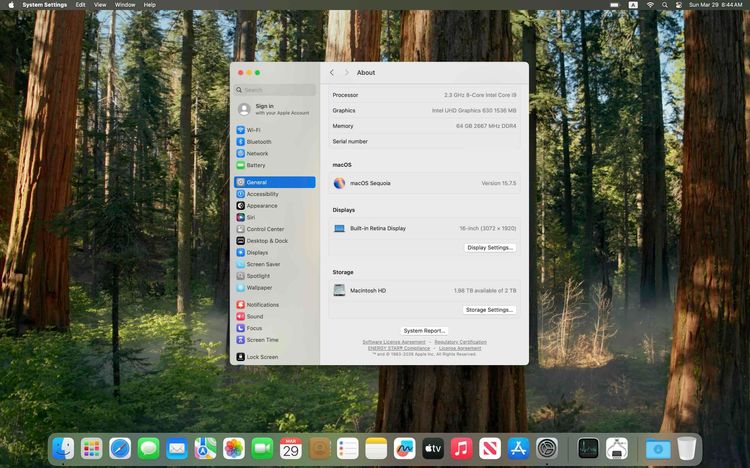Launch Safari from the Dock
The width and height of the screenshot is (750, 468).
tap(120, 449)
